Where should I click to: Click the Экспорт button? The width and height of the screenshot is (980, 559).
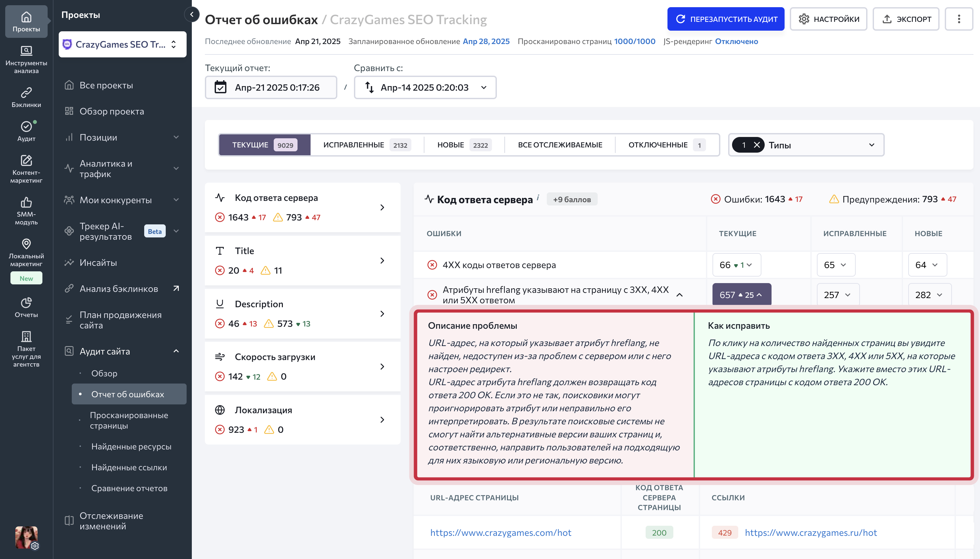pos(906,19)
